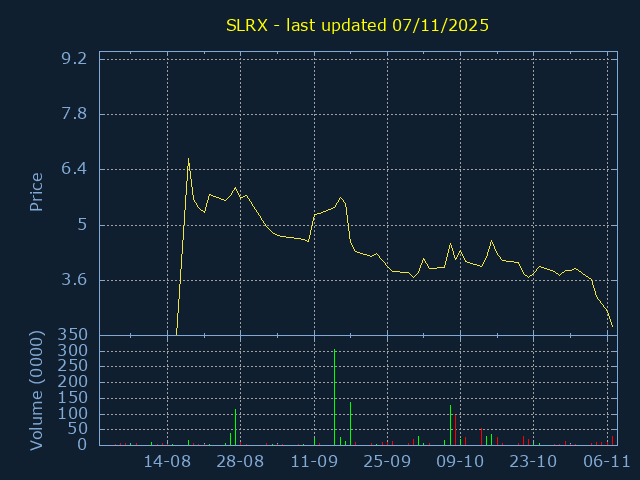Screen dimensions: 640x480
Task: Click the Price axis title
Action: click(x=36, y=192)
